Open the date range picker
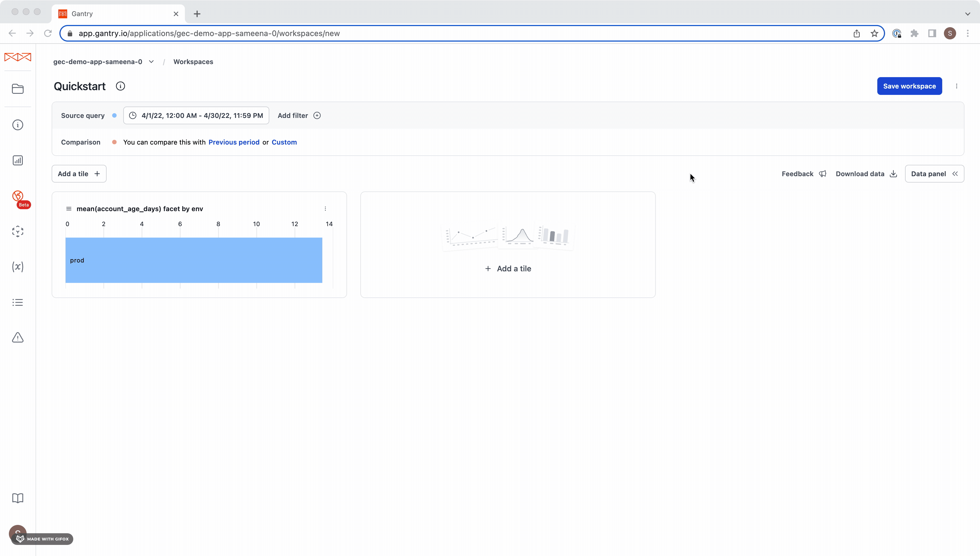 tap(196, 116)
